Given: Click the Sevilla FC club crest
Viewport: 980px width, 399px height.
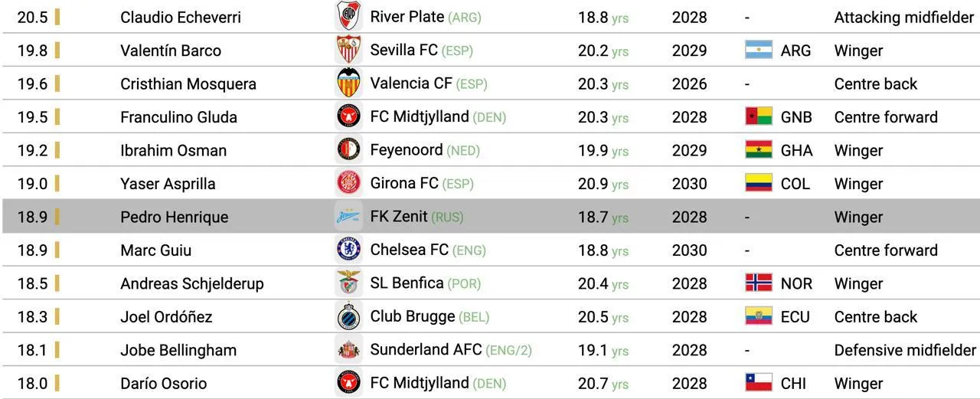Looking at the screenshot, I should (x=349, y=50).
